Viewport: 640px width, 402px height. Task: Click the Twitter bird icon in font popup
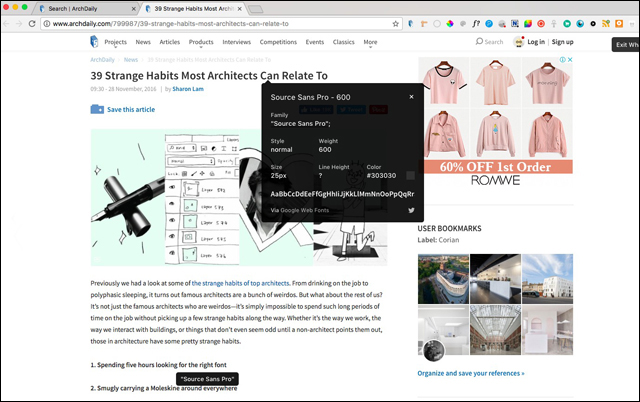(411, 211)
